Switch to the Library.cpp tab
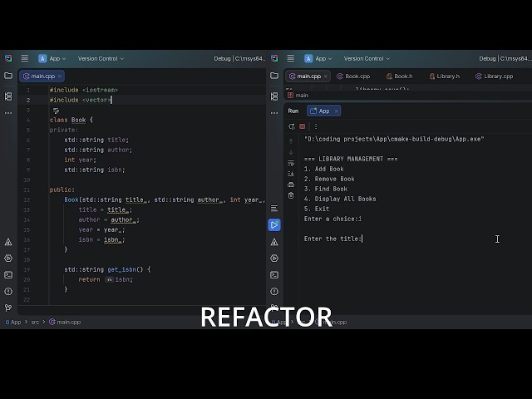Image resolution: width=532 pixels, height=399 pixels. pos(495,76)
